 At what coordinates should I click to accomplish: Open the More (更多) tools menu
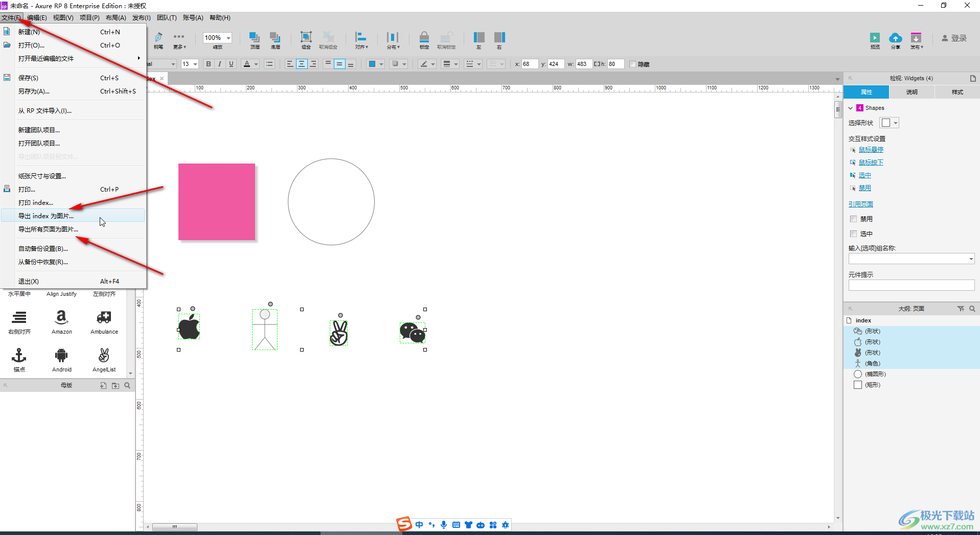click(x=179, y=40)
